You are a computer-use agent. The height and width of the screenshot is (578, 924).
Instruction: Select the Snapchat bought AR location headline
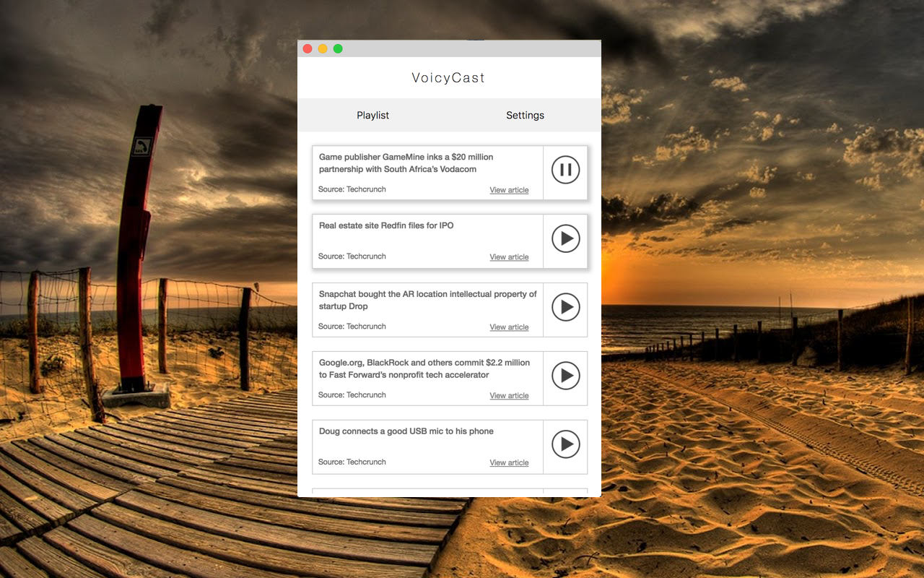point(428,301)
